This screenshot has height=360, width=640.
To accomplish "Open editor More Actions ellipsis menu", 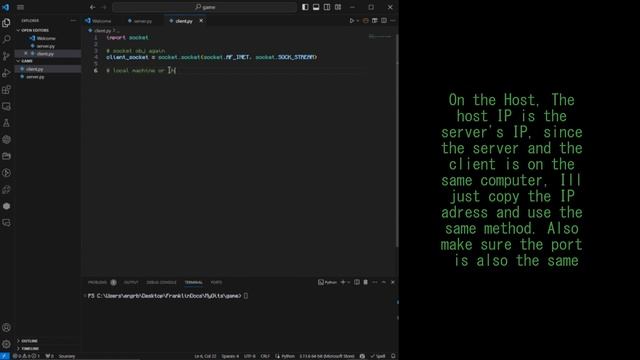I will tap(393, 20).
